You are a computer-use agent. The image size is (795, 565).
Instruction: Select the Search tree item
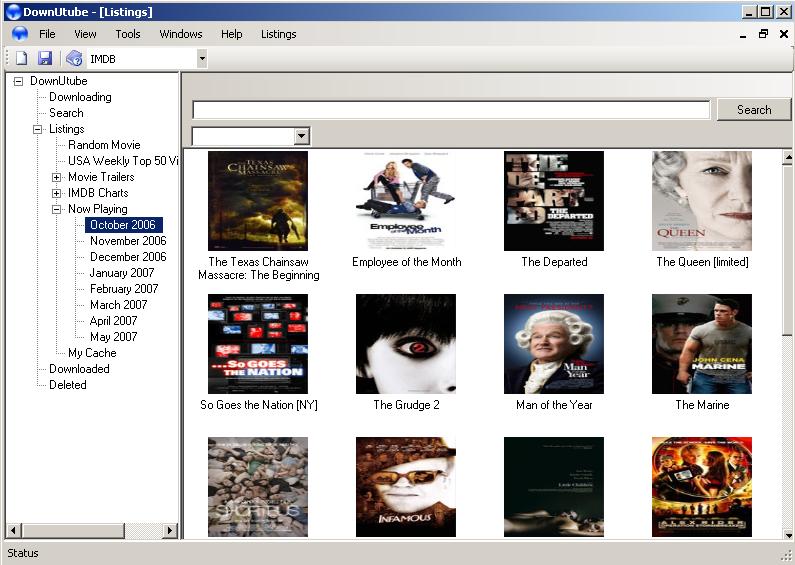point(66,113)
